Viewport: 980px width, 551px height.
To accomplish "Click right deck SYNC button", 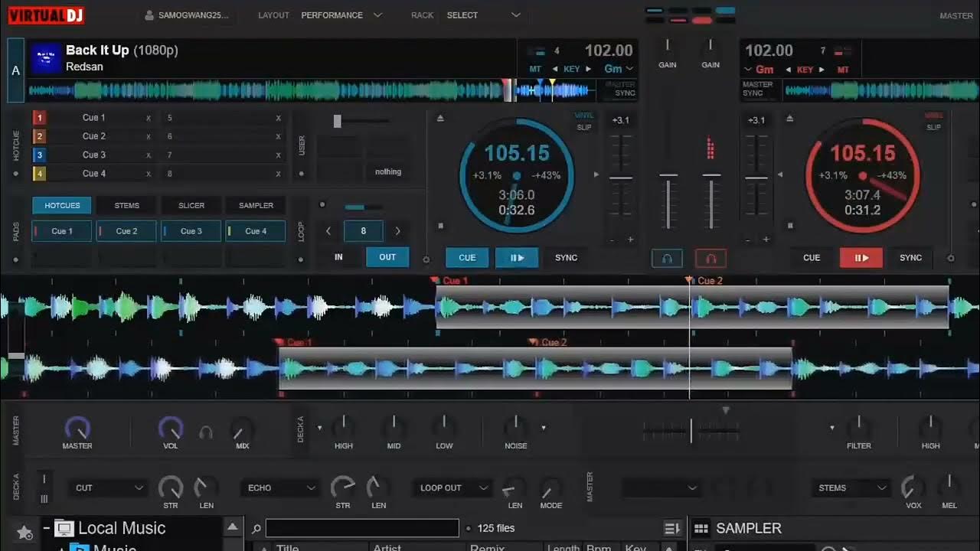I will 911,258.
